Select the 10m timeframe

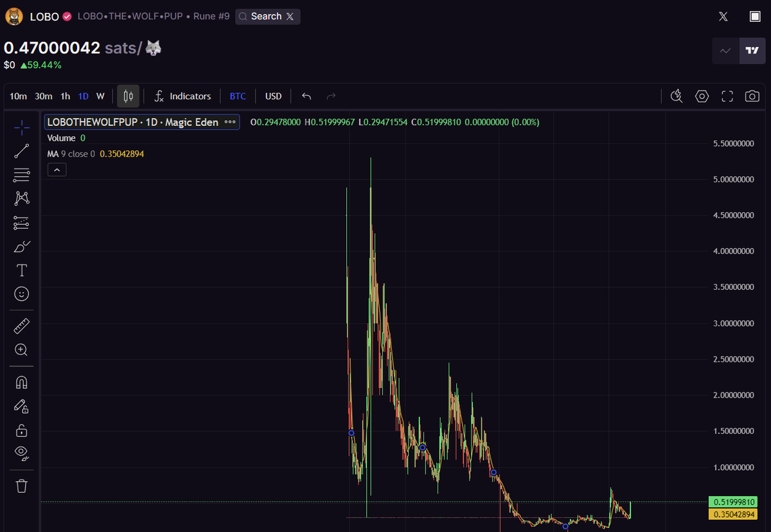point(19,96)
